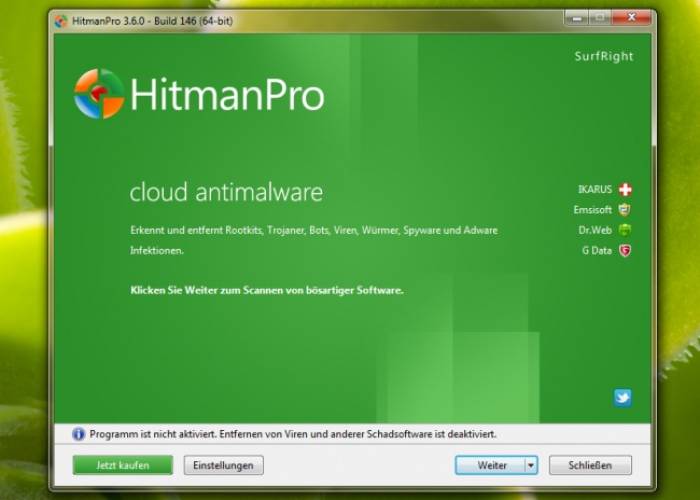Click the blue info icon in status bar

79,434
